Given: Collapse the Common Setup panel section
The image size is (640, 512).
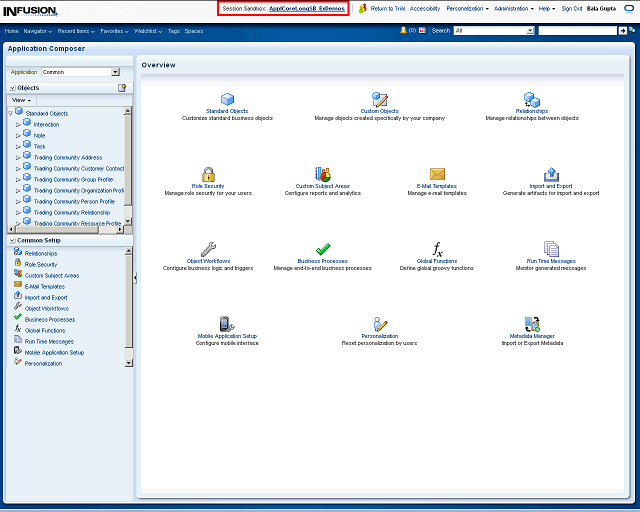Looking at the screenshot, I should pyautogui.click(x=11, y=240).
